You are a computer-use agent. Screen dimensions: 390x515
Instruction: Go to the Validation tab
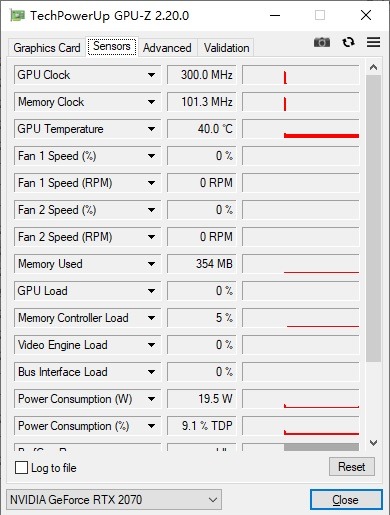[x=226, y=48]
